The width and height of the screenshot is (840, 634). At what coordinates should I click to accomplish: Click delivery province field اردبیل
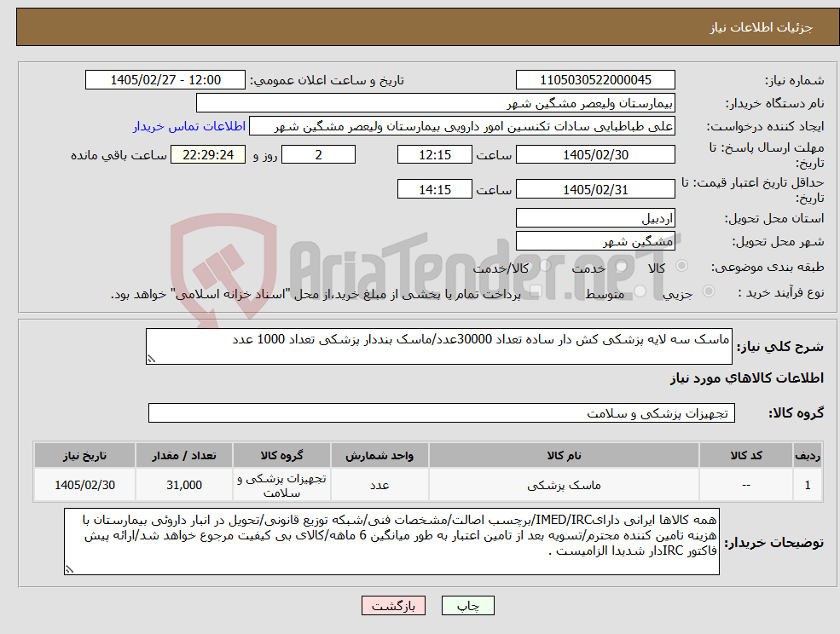coord(595,218)
